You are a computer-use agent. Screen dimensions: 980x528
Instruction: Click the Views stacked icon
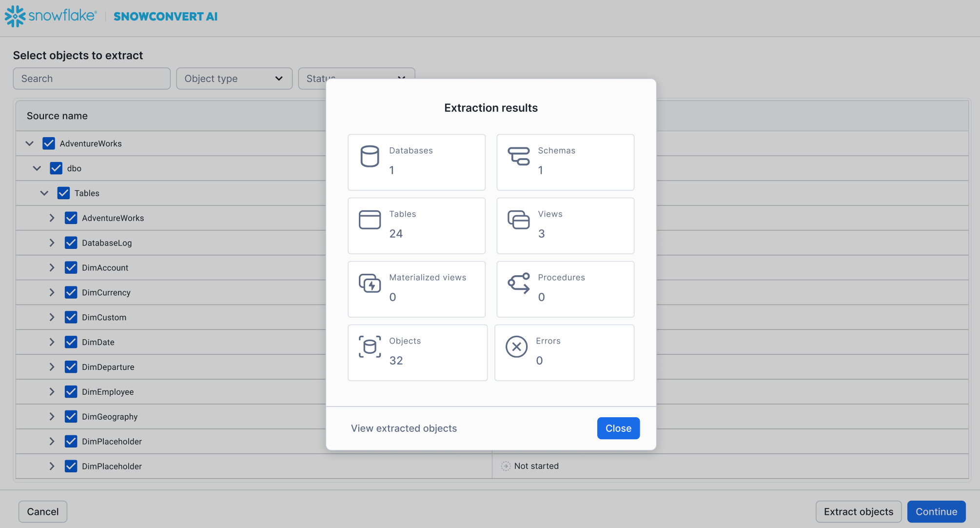[x=518, y=220]
